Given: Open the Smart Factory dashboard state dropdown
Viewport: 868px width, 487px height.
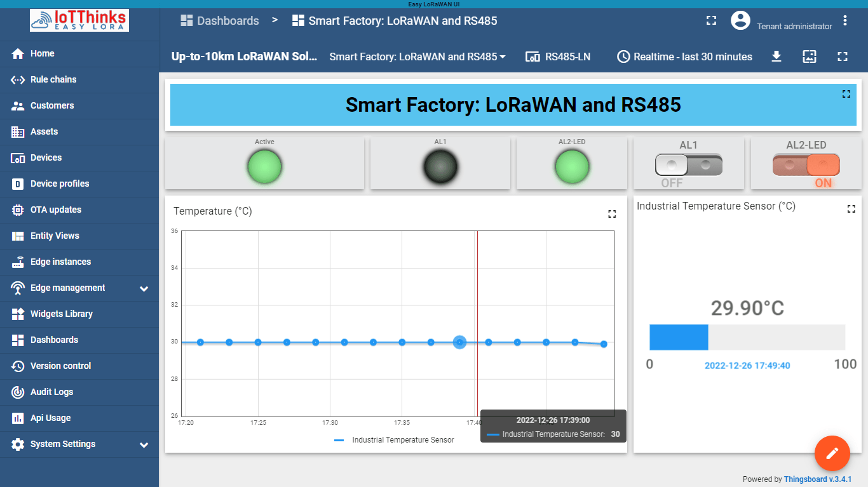Looking at the screenshot, I should [417, 57].
